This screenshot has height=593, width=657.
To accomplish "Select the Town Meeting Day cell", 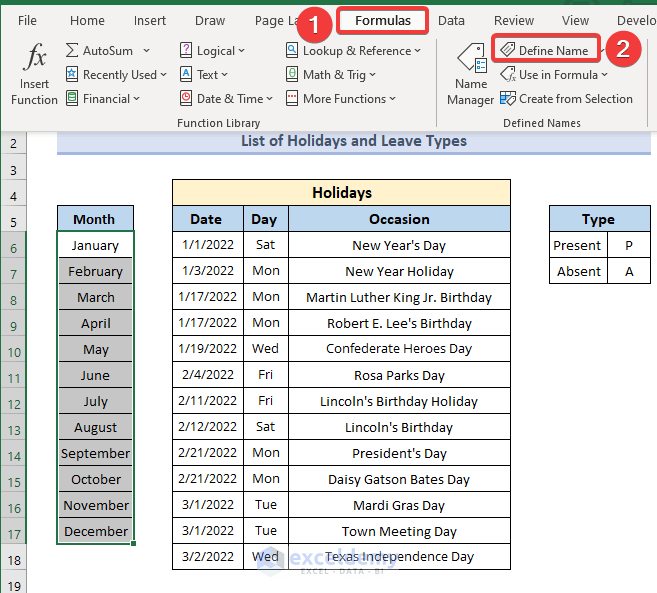I will [399, 531].
